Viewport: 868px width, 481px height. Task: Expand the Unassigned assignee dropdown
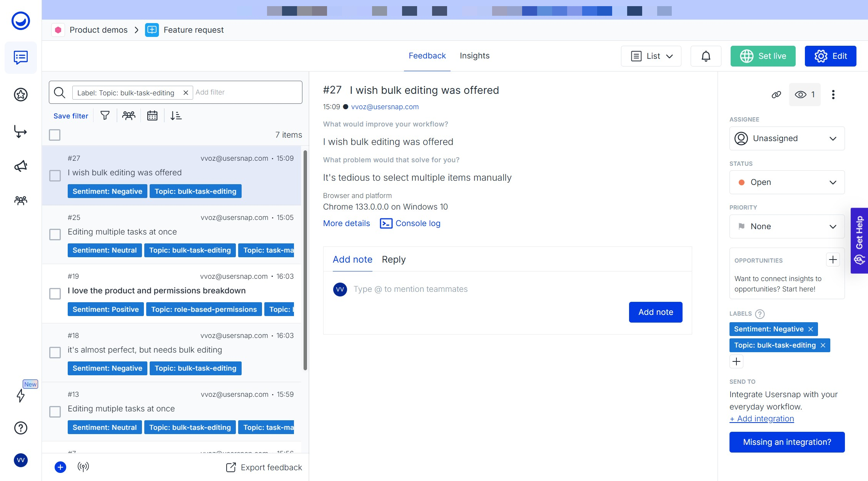point(787,138)
